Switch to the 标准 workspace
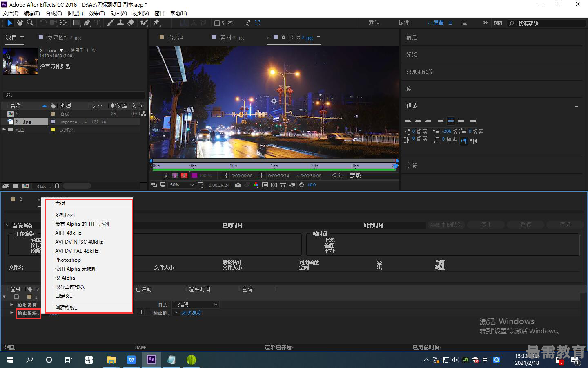588x368 pixels. click(x=403, y=23)
